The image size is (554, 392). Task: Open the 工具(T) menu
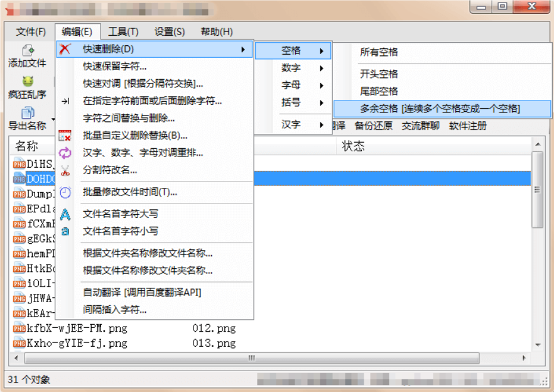tap(123, 32)
